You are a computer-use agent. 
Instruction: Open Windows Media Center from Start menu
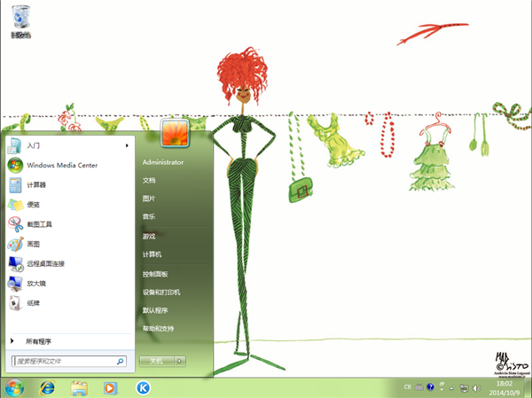(61, 165)
